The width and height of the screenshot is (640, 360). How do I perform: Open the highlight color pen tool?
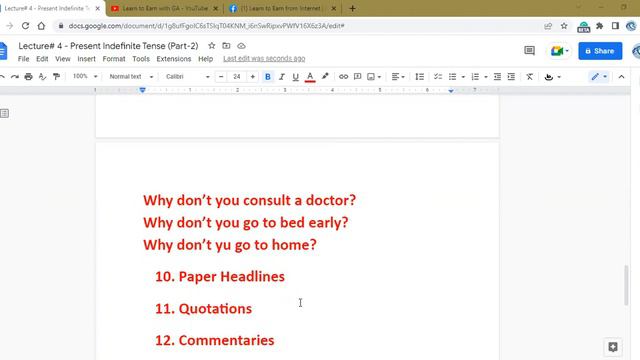pyautogui.click(x=325, y=76)
